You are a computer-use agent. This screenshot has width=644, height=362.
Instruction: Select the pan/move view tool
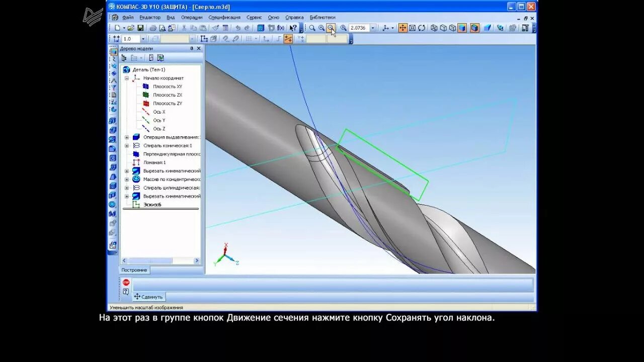(x=403, y=28)
